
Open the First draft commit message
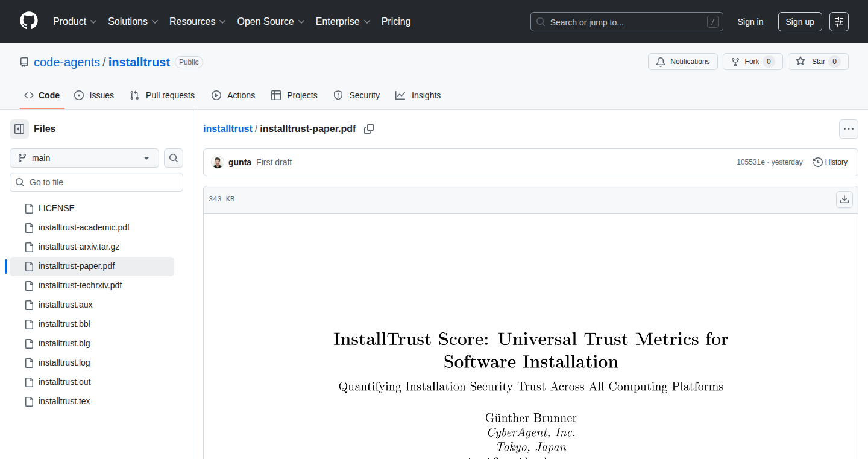pyautogui.click(x=274, y=162)
